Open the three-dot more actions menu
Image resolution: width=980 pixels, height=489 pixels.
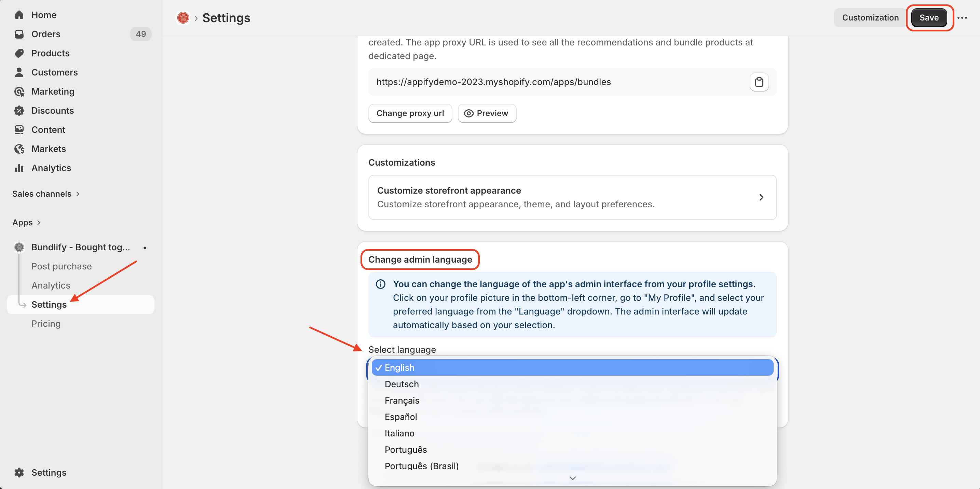(x=962, y=18)
